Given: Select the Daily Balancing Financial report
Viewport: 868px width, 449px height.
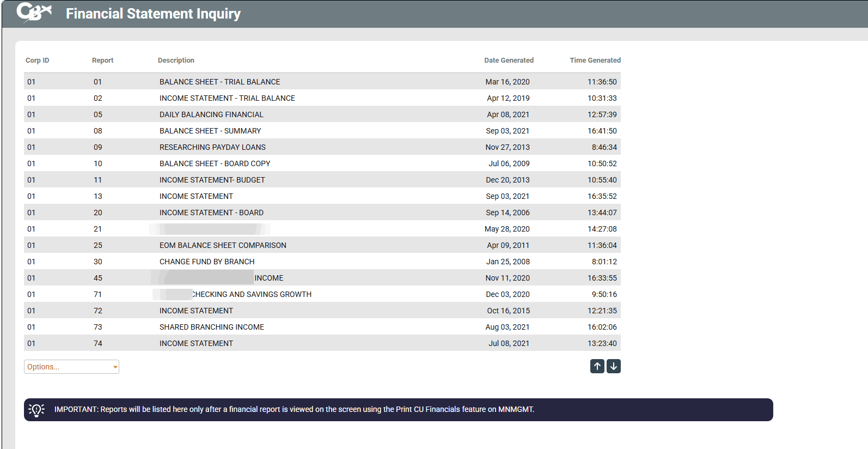Looking at the screenshot, I should 211,114.
